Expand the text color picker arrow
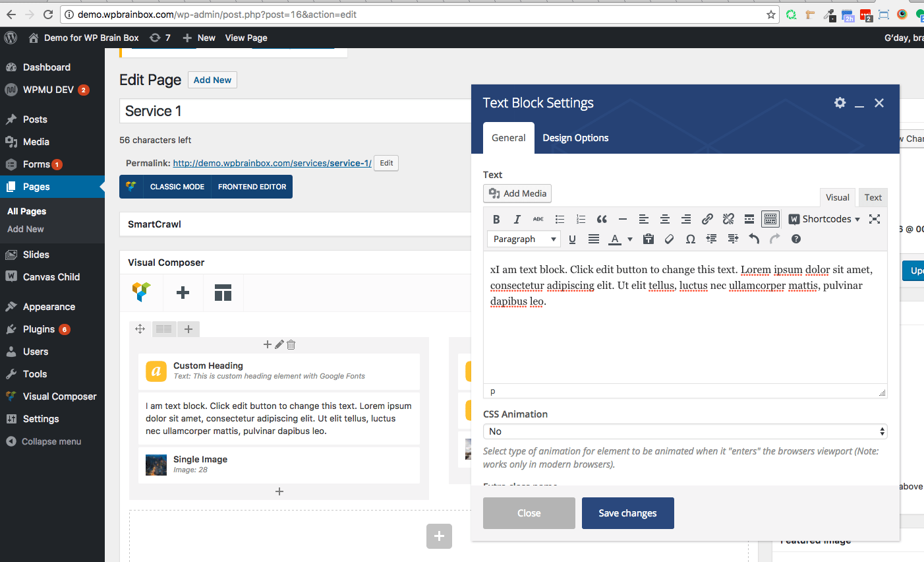This screenshot has height=562, width=924. [x=630, y=239]
